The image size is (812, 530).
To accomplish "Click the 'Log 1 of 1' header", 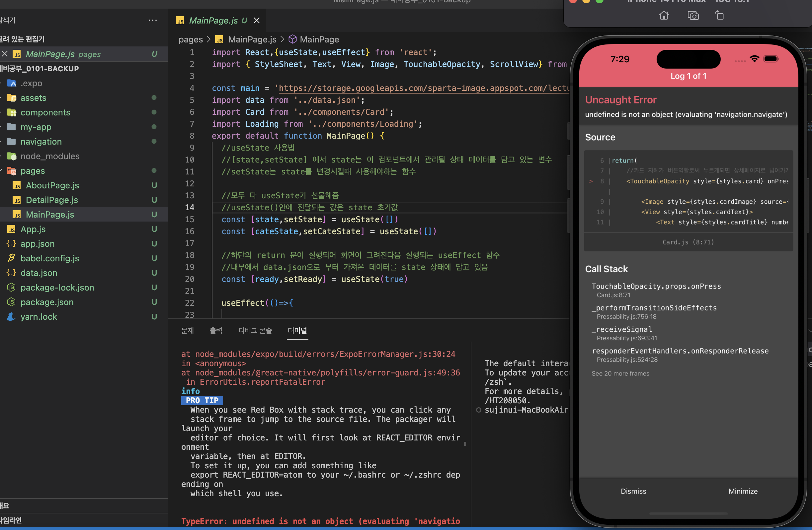I will pos(688,76).
